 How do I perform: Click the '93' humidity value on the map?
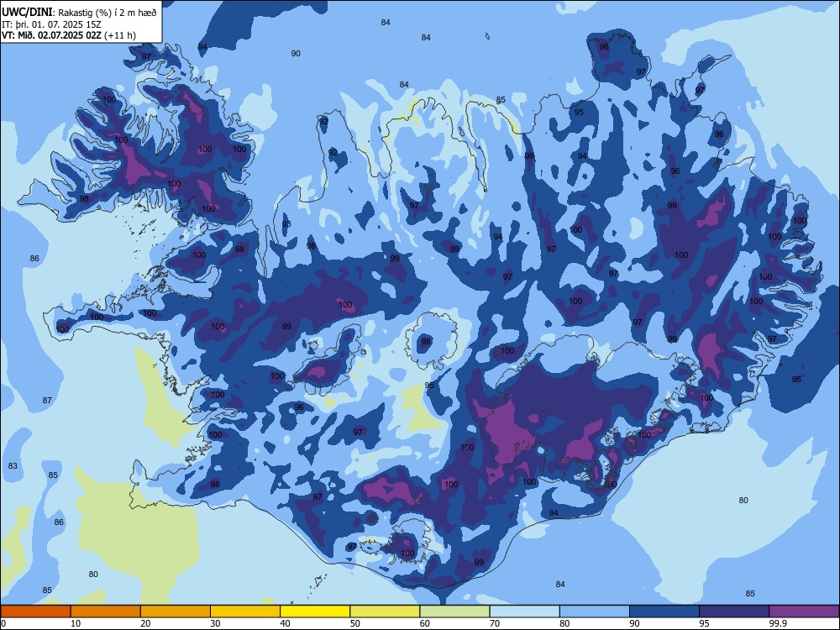click(x=286, y=224)
